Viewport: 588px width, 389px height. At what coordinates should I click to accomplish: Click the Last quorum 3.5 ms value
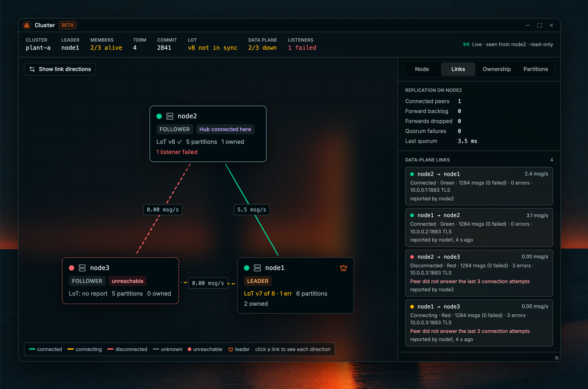(x=467, y=141)
